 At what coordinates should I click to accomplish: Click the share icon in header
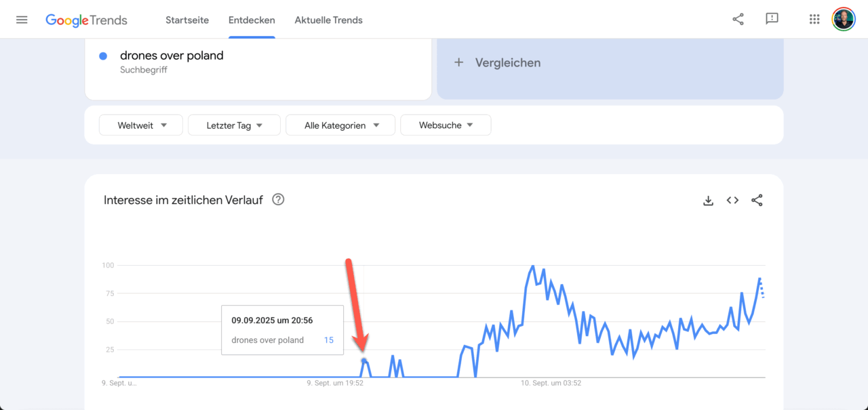pos(738,19)
